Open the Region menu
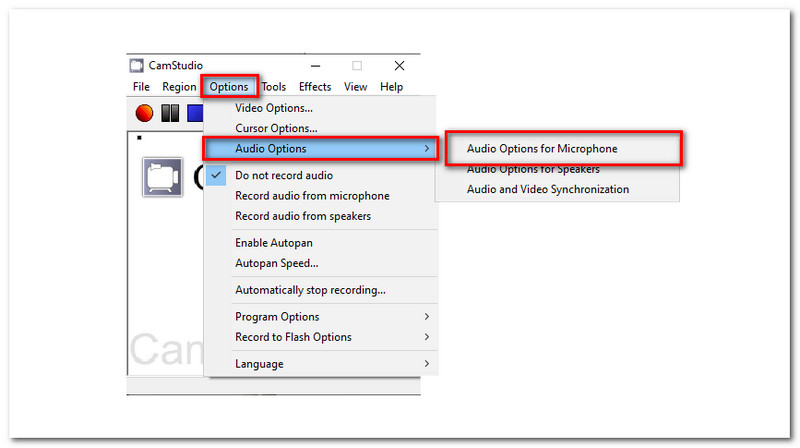The image size is (800, 448). (179, 87)
